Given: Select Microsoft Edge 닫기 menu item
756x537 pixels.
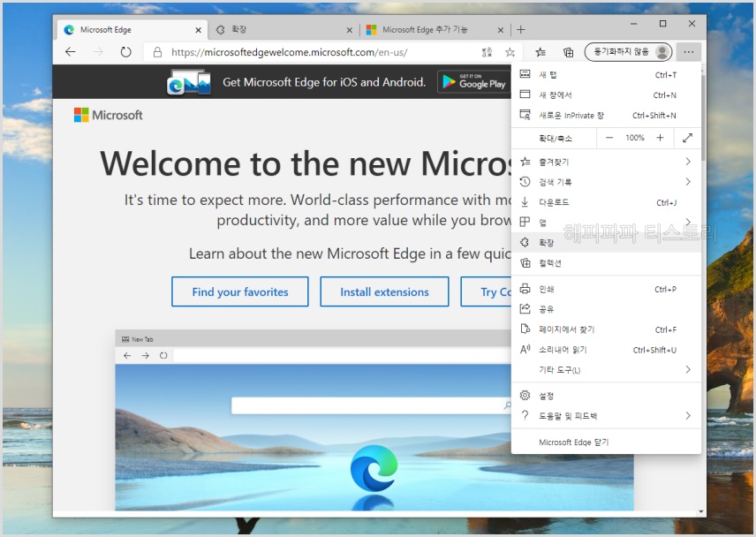Looking at the screenshot, I should click(606, 442).
